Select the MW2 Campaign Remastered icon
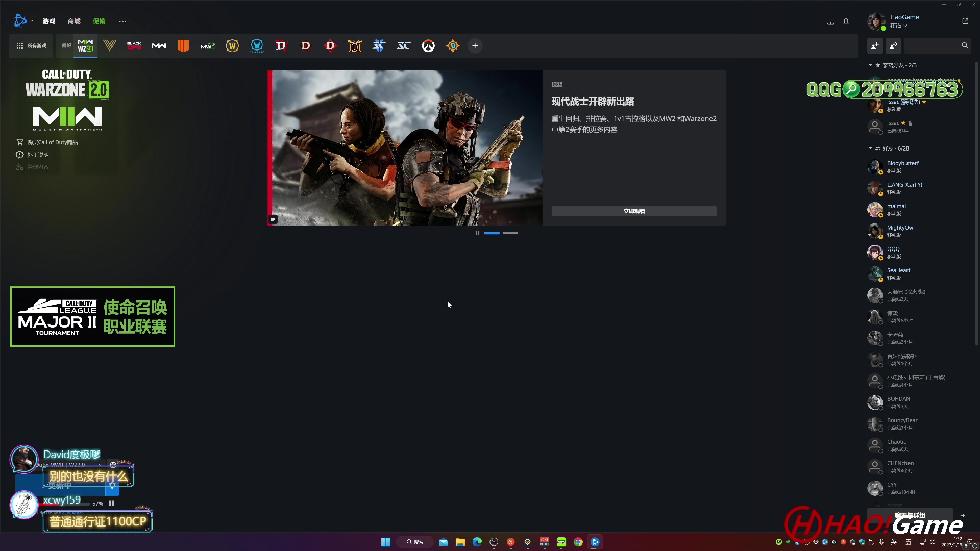 [208, 46]
